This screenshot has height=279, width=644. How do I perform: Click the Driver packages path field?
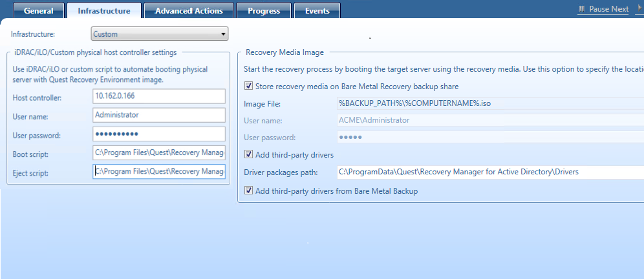pyautogui.click(x=489, y=172)
